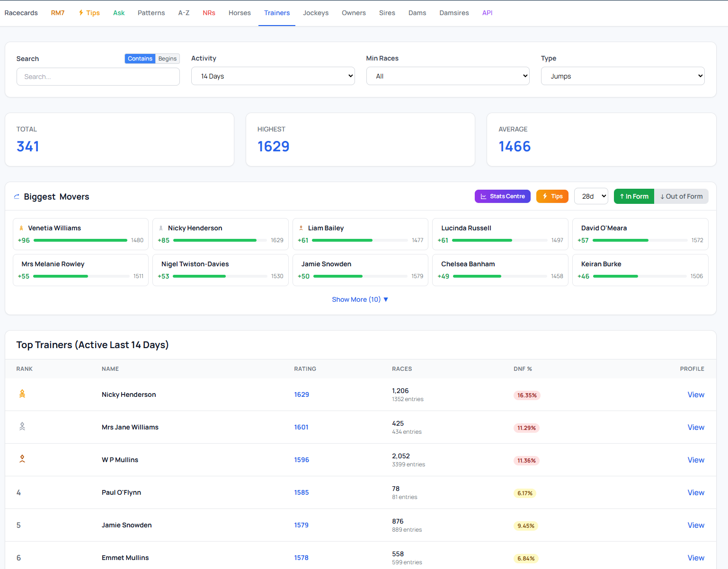Open the A-Z tab

pos(184,13)
